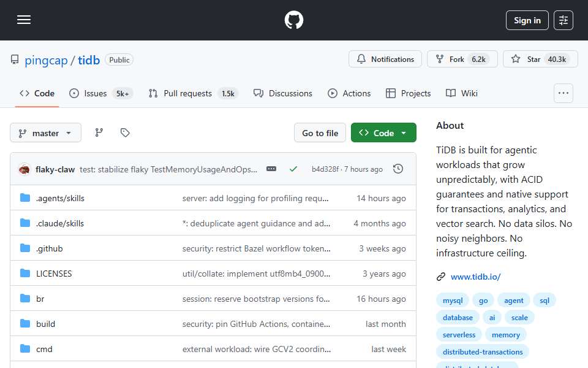Select the scale topic tag
588x368 pixels.
pyautogui.click(x=519, y=318)
